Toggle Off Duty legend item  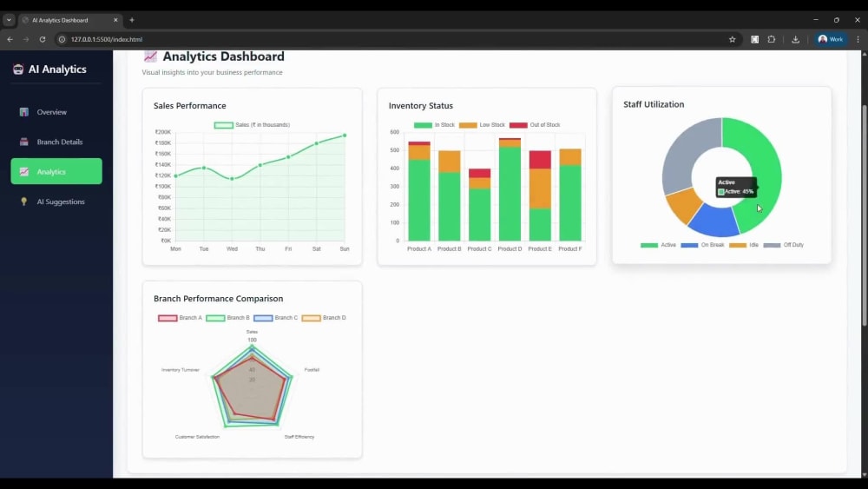783,245
